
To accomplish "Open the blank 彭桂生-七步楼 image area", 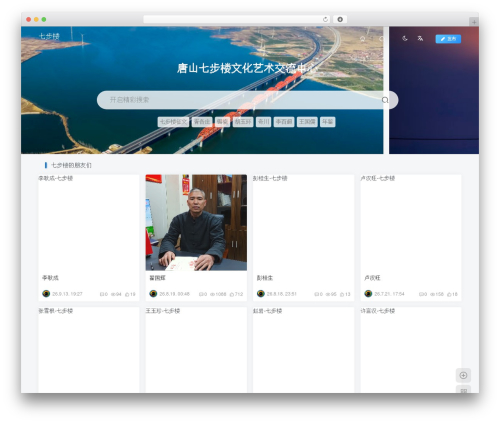I will pyautogui.click(x=303, y=222).
